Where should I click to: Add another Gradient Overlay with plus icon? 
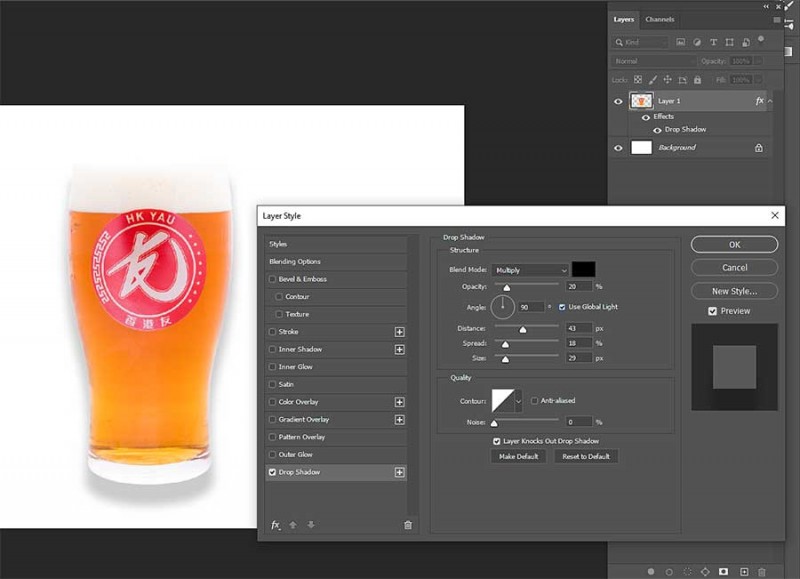pos(399,420)
